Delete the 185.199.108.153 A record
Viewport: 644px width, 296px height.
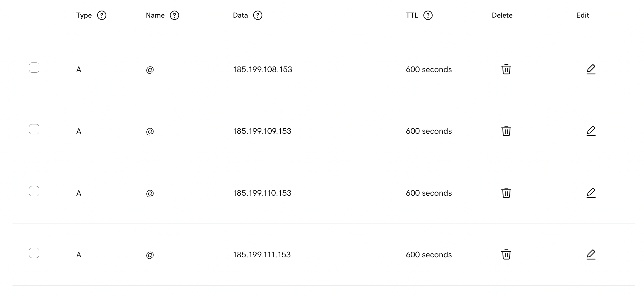[506, 69]
